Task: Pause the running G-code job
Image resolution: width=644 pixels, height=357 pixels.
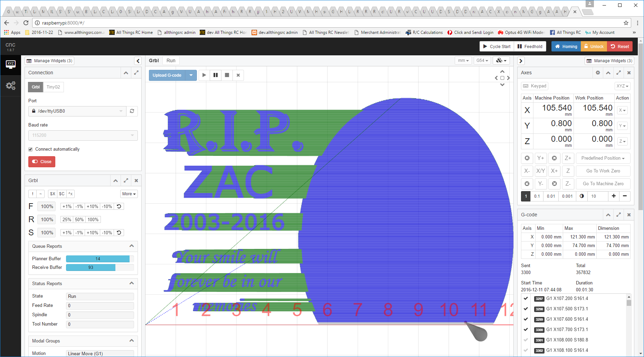Action: [x=216, y=75]
